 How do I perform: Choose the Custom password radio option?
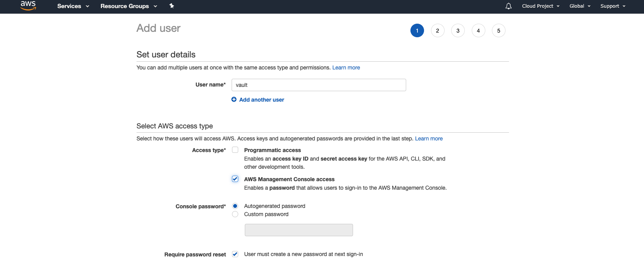click(x=235, y=214)
